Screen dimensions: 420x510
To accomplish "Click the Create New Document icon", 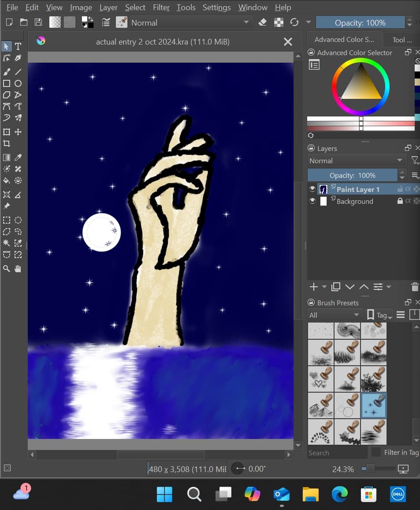I will pos(9,22).
